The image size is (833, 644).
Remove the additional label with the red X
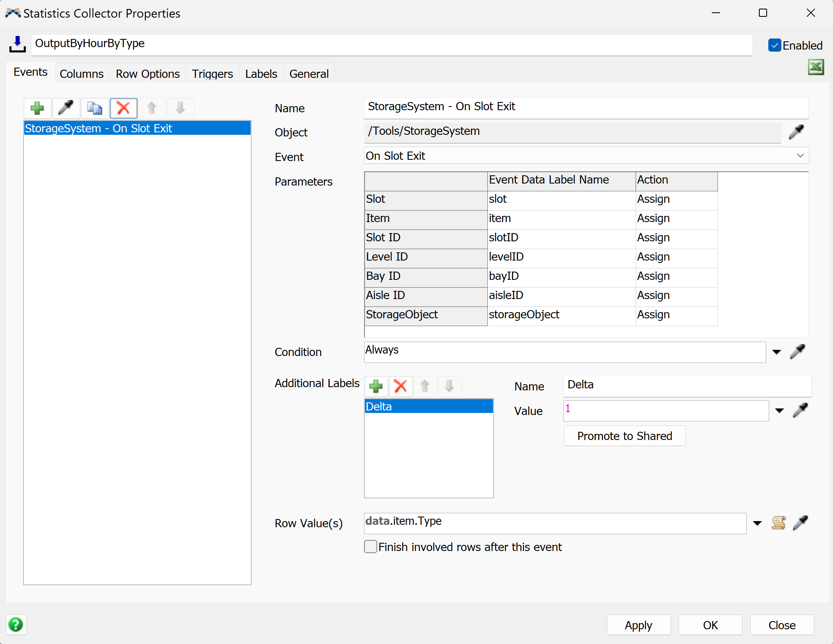(400, 386)
